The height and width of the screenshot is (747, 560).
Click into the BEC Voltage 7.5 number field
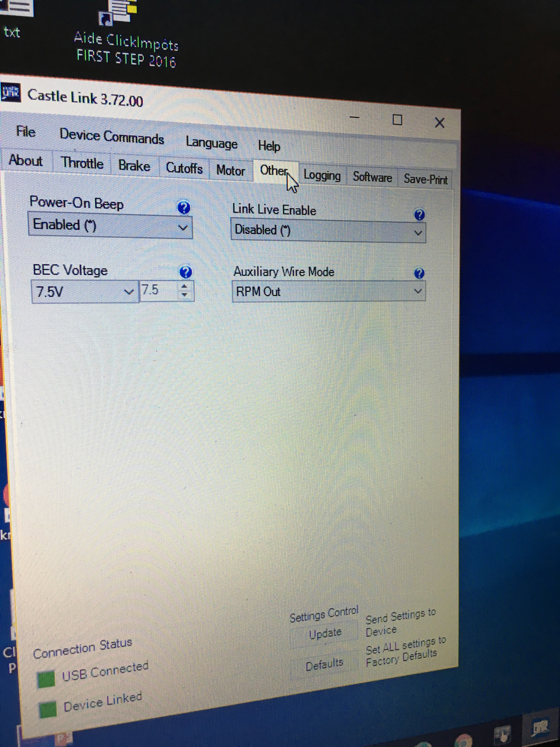point(159,290)
